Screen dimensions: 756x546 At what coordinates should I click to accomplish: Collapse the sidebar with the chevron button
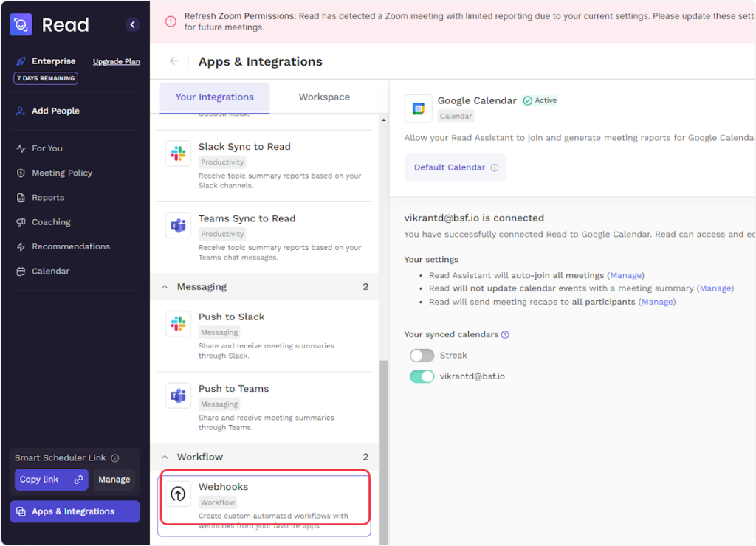(133, 24)
